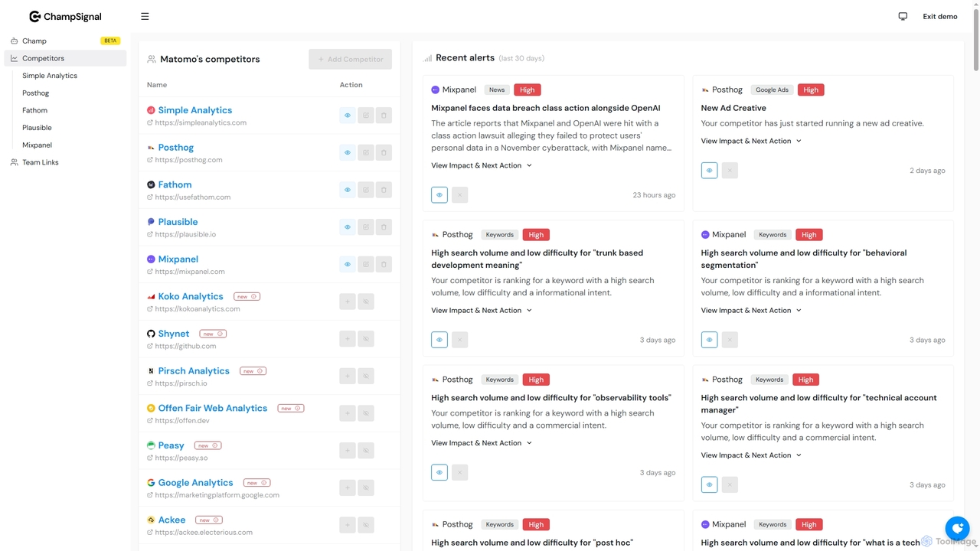Open Champ in the sidebar
The image size is (980, 551).
pos(65,41)
